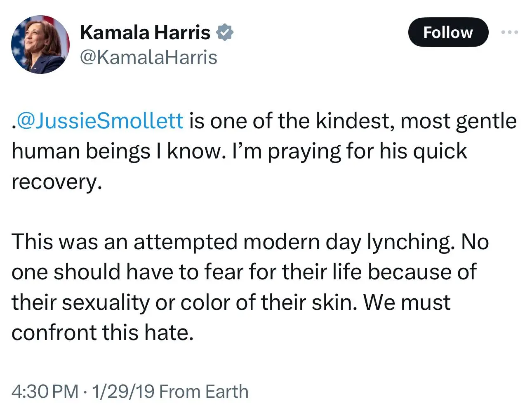532x411 pixels.
Task: Click the words human beings I know
Action: pos(118,151)
